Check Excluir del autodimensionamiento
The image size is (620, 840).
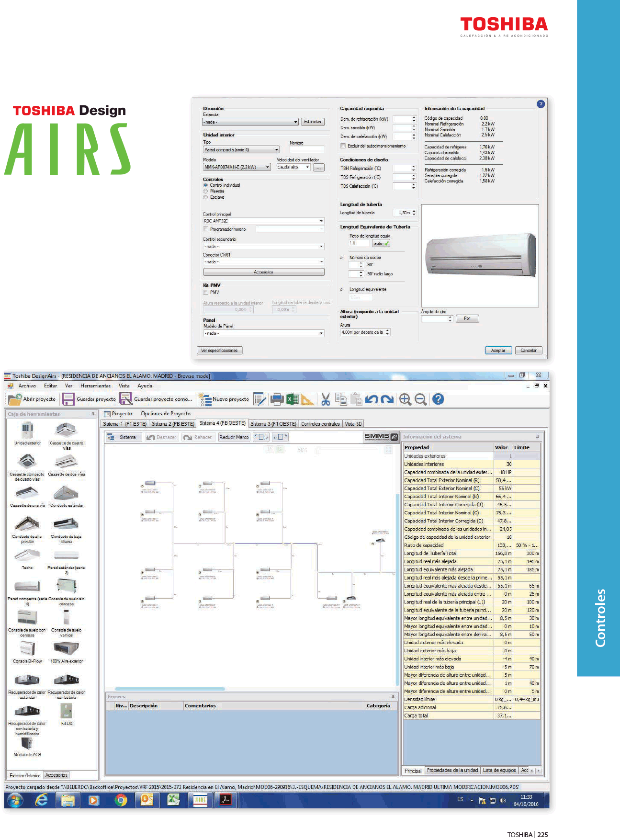[343, 146]
